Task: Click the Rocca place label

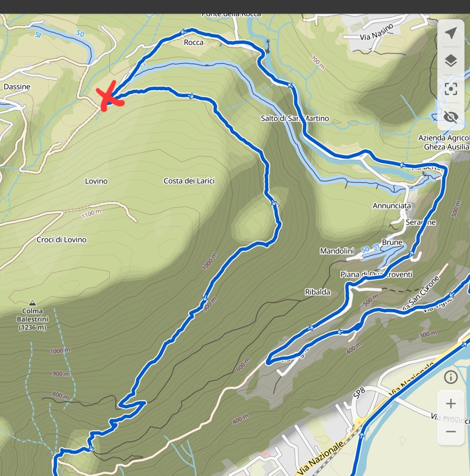Action: (193, 42)
